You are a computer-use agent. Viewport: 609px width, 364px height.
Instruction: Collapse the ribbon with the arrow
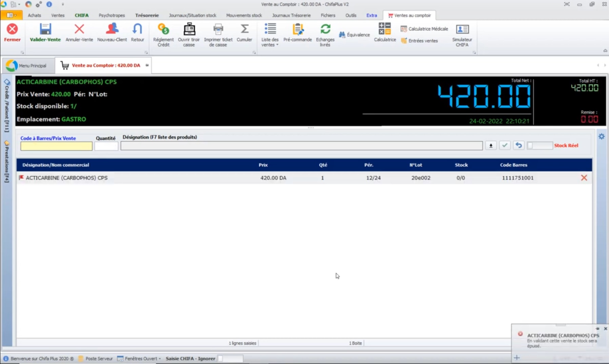(x=605, y=51)
